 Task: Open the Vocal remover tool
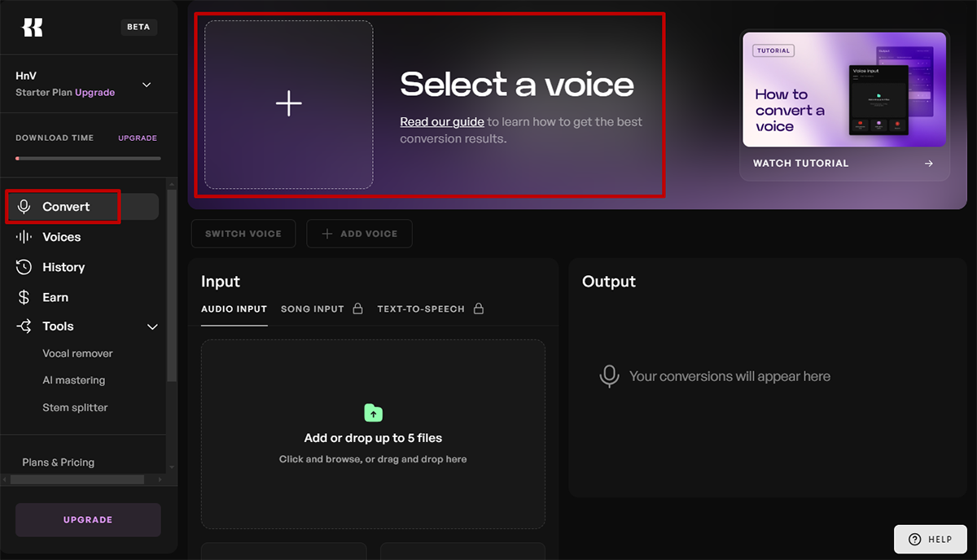pos(77,354)
